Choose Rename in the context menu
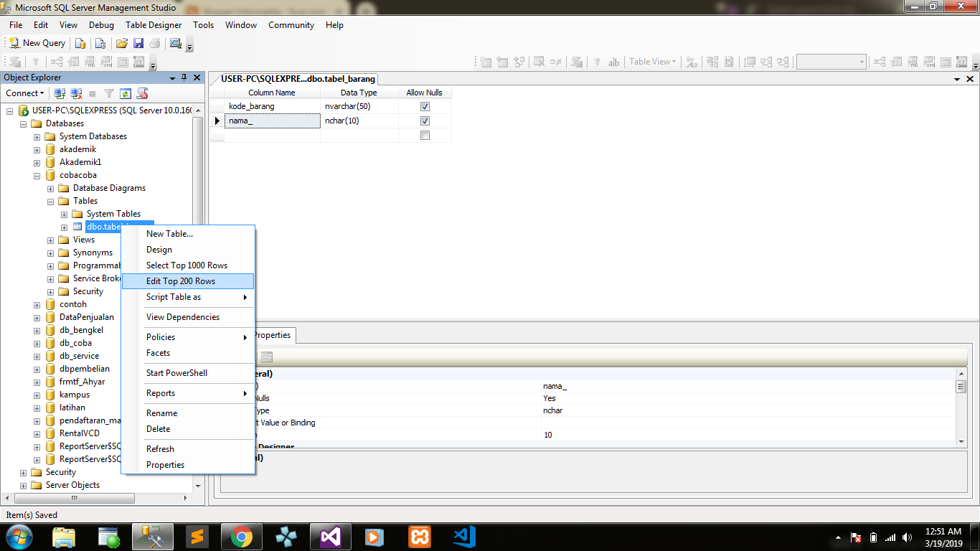 pyautogui.click(x=188, y=413)
